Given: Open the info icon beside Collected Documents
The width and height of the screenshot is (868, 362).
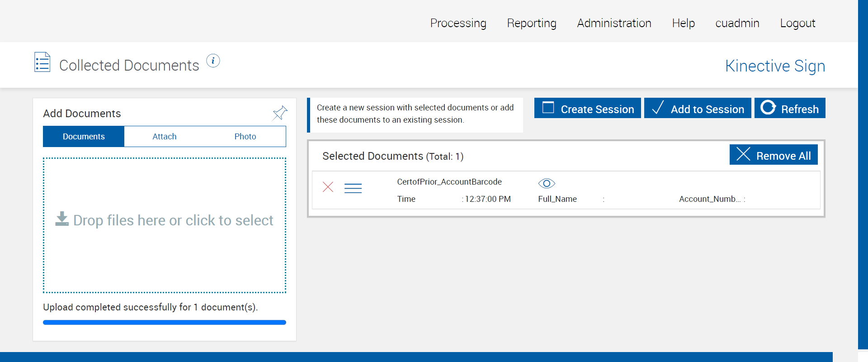Looking at the screenshot, I should [213, 61].
